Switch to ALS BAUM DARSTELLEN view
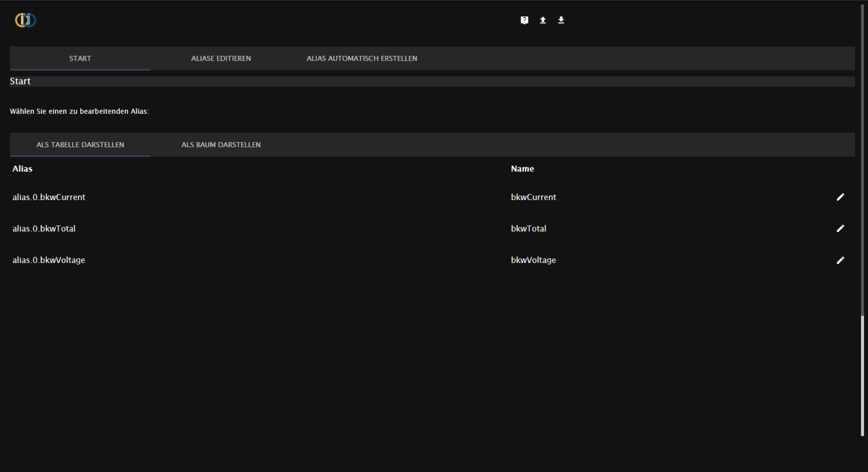 coord(221,145)
